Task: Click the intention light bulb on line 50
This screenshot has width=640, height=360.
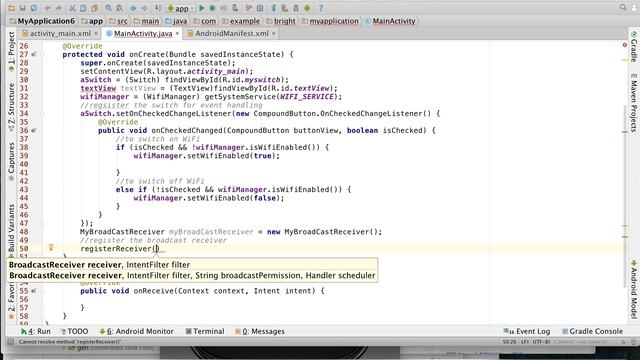Action: click(51, 247)
